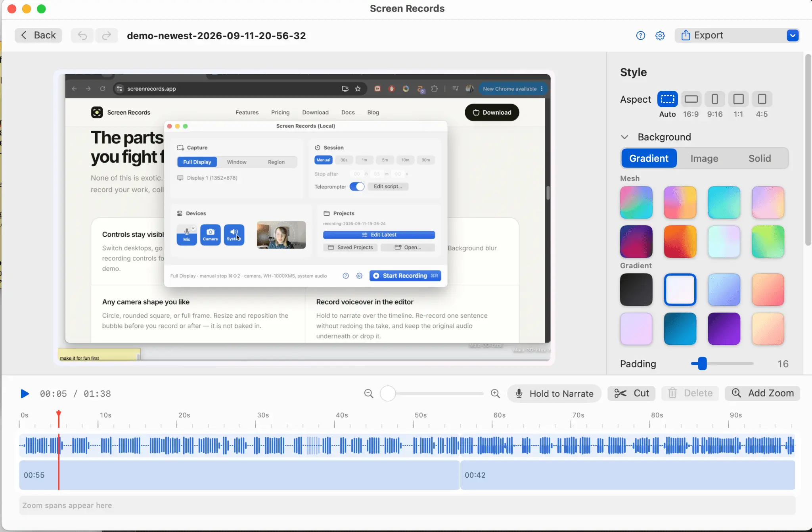Collapse the Background section
Image resolution: width=812 pixels, height=532 pixels.
[x=624, y=137]
